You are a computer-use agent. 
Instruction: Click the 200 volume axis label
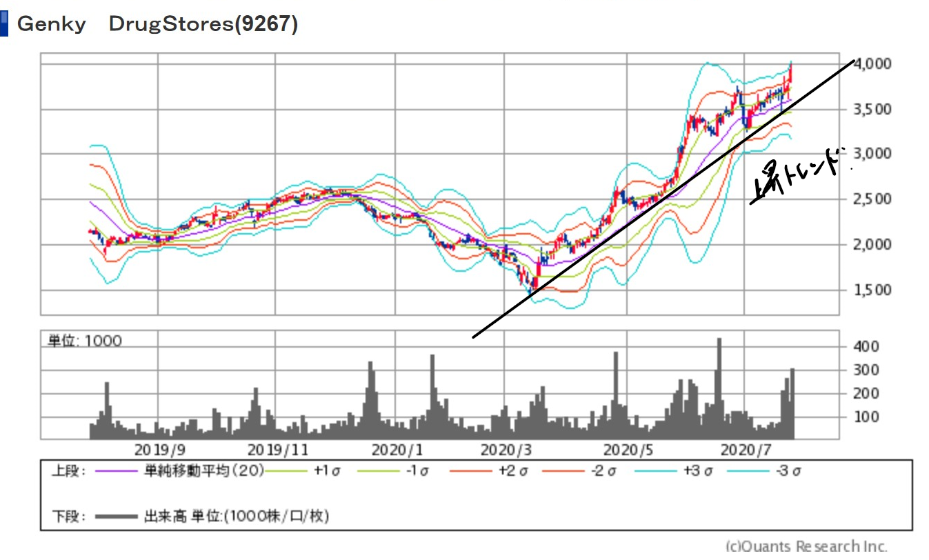coord(866,394)
